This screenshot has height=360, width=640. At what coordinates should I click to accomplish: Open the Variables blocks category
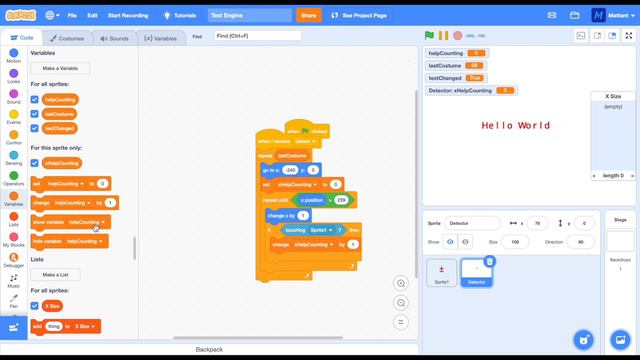(13, 199)
